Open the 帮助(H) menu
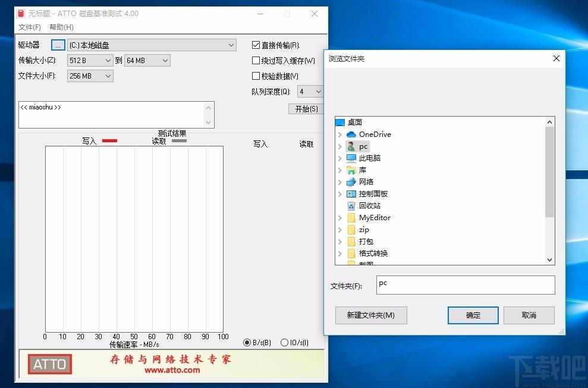This screenshot has width=588, height=388. coord(61,27)
